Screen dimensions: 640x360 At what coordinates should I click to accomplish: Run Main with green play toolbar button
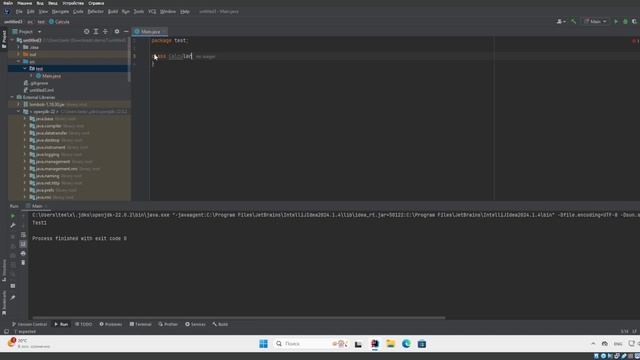pos(616,21)
